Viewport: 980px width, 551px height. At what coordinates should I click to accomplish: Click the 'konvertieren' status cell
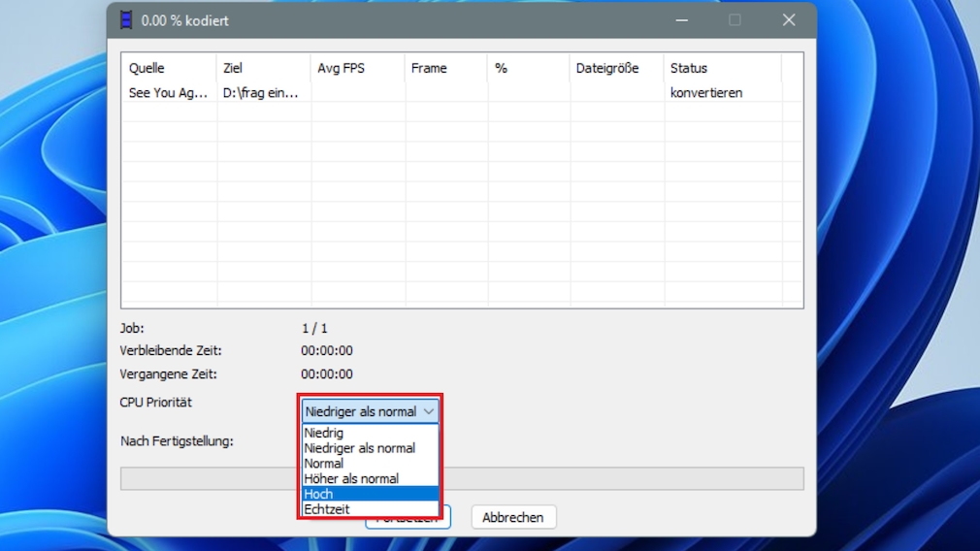tap(706, 93)
